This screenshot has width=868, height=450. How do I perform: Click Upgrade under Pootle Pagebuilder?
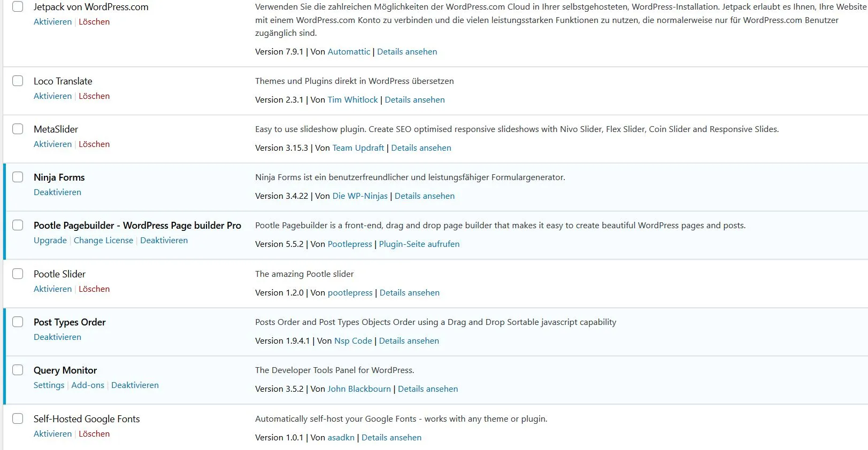point(50,240)
